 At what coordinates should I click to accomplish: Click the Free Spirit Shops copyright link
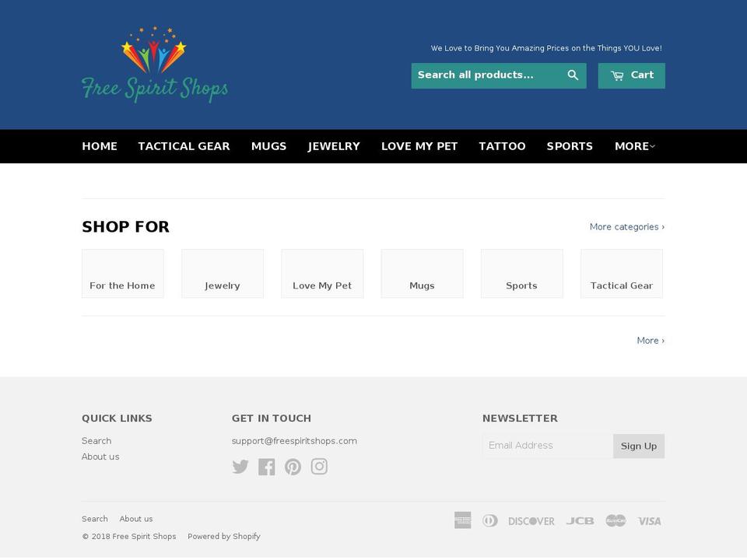144,537
